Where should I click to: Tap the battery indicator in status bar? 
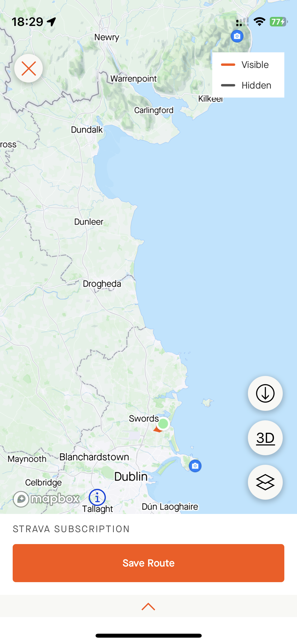[279, 22]
